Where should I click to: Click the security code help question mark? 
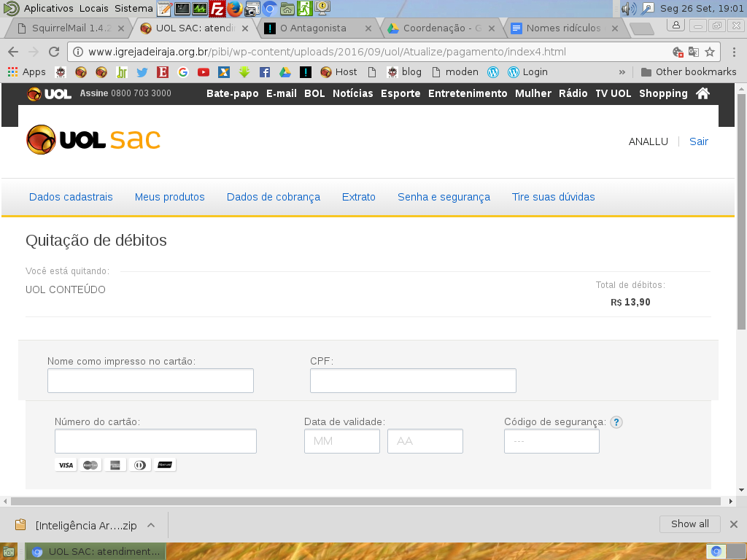pyautogui.click(x=616, y=422)
